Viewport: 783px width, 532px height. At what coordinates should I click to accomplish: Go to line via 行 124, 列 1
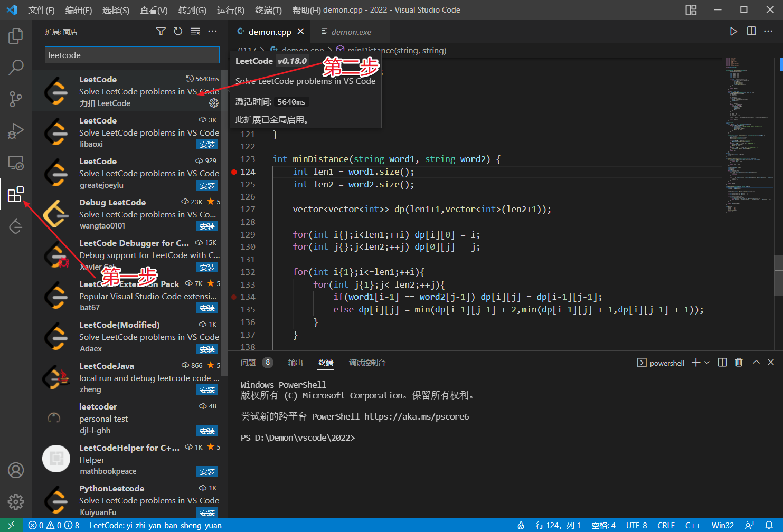pyautogui.click(x=558, y=525)
